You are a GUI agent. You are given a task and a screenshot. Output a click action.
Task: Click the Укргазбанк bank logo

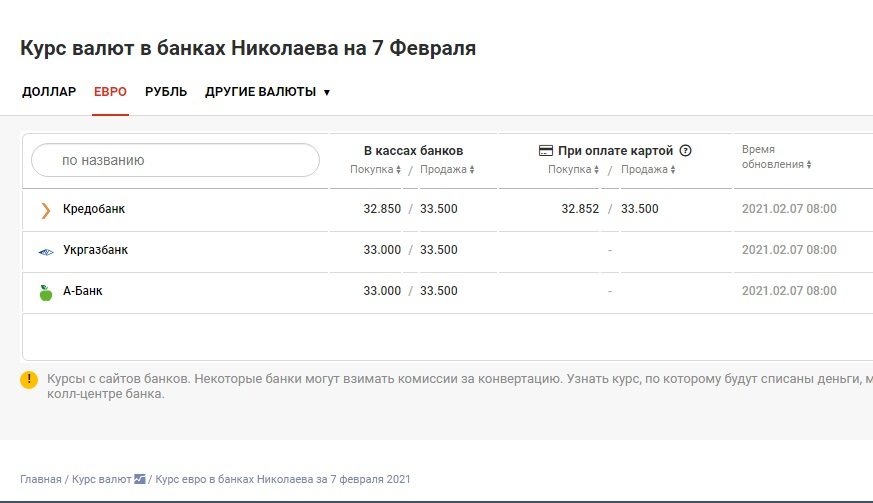[x=45, y=251]
